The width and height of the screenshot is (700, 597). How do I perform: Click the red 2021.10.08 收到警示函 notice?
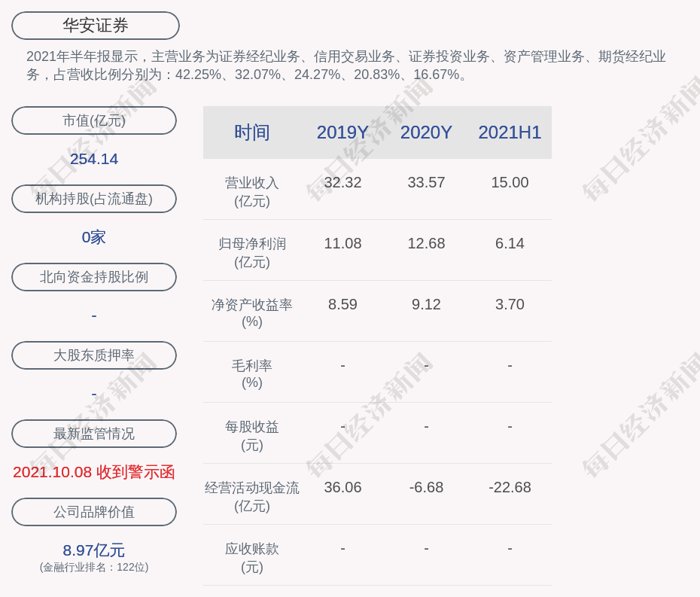pos(94,472)
